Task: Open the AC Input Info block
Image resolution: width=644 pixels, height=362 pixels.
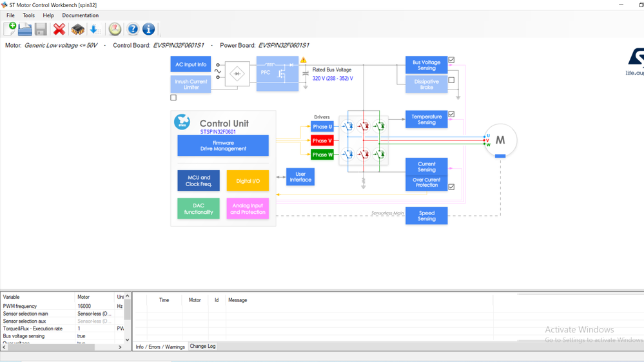Action: click(191, 64)
